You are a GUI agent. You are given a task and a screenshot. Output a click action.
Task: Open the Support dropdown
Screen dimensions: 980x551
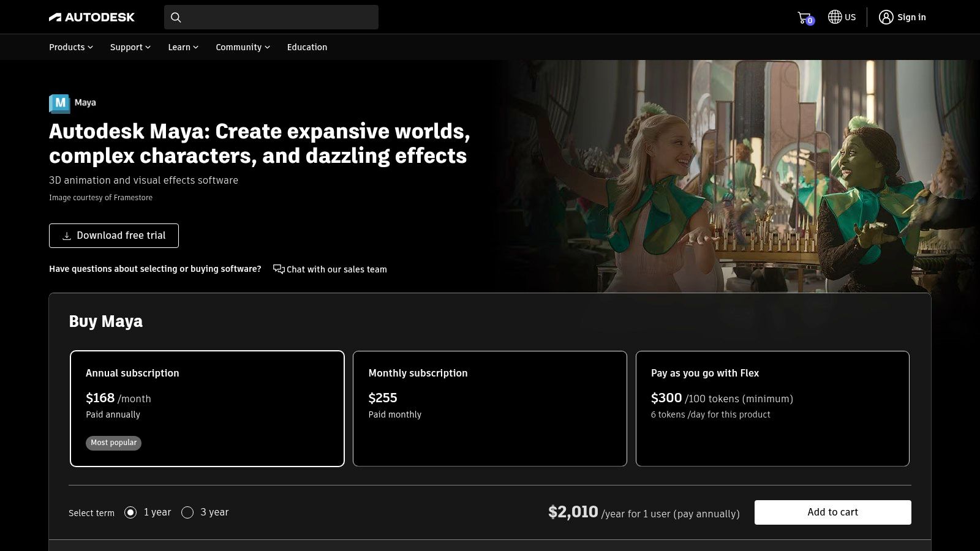[129, 47]
